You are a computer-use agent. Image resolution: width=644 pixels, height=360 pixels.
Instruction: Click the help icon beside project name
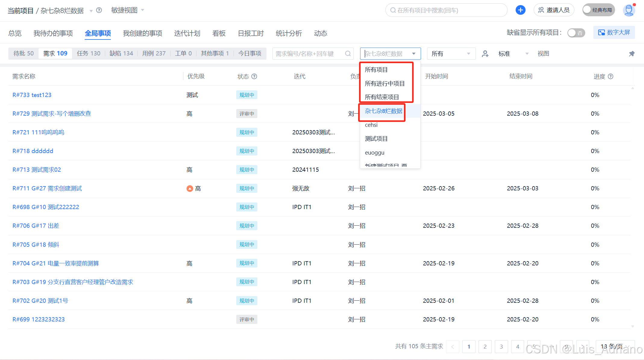tap(99, 10)
